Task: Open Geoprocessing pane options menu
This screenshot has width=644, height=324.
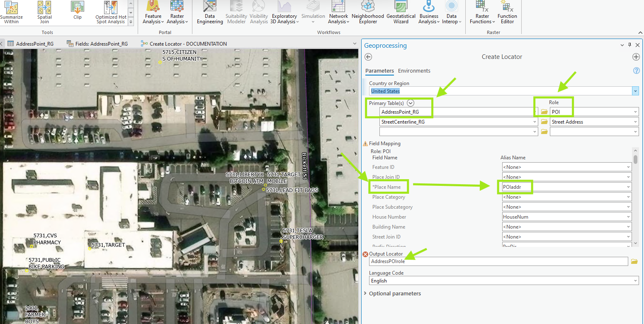Action: pos(622,45)
